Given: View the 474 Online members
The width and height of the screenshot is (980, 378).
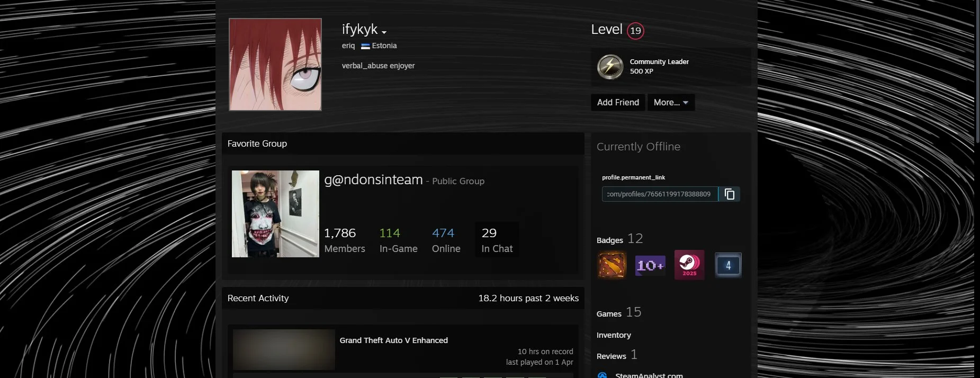Looking at the screenshot, I should 446,240.
